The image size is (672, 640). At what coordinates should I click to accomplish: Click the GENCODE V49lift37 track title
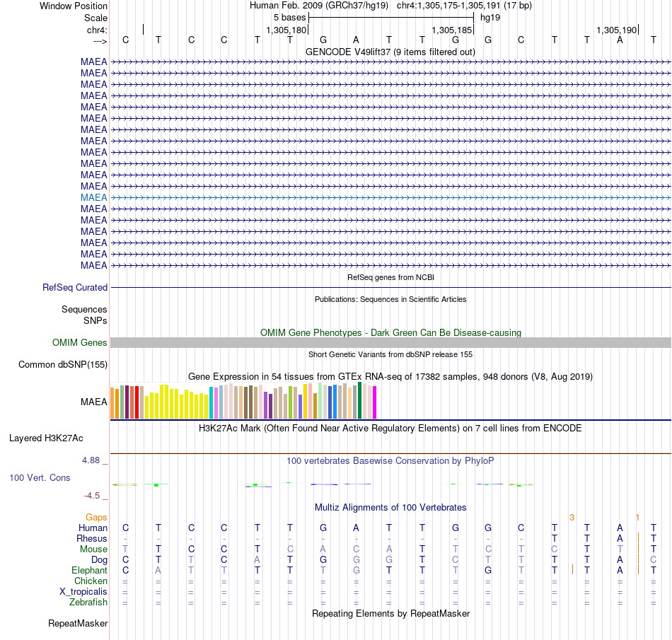390,52
